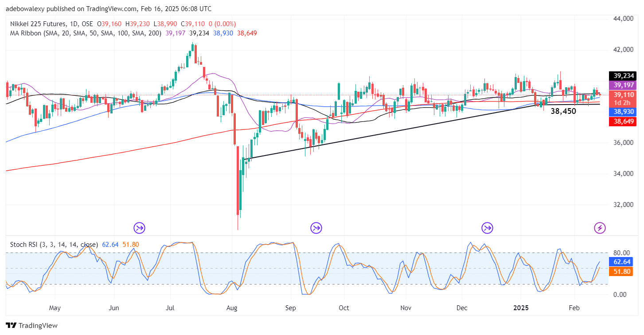Viewport: 644px width, 335px height.
Task: Click the May event marker icon
Action: tap(140, 228)
